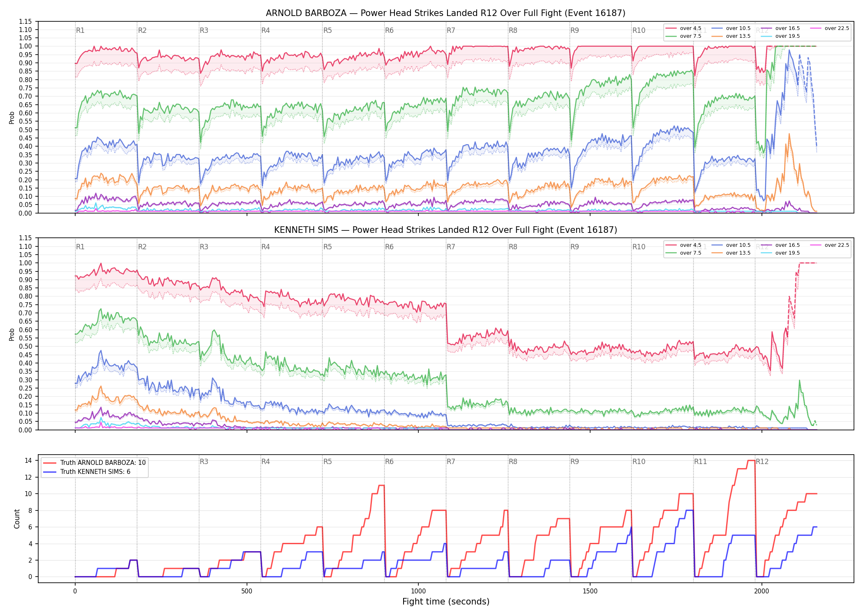Click 'Truth KENNETH SIMS: 6' legend entry
Viewport: 863px width, 616px height.
point(87,472)
